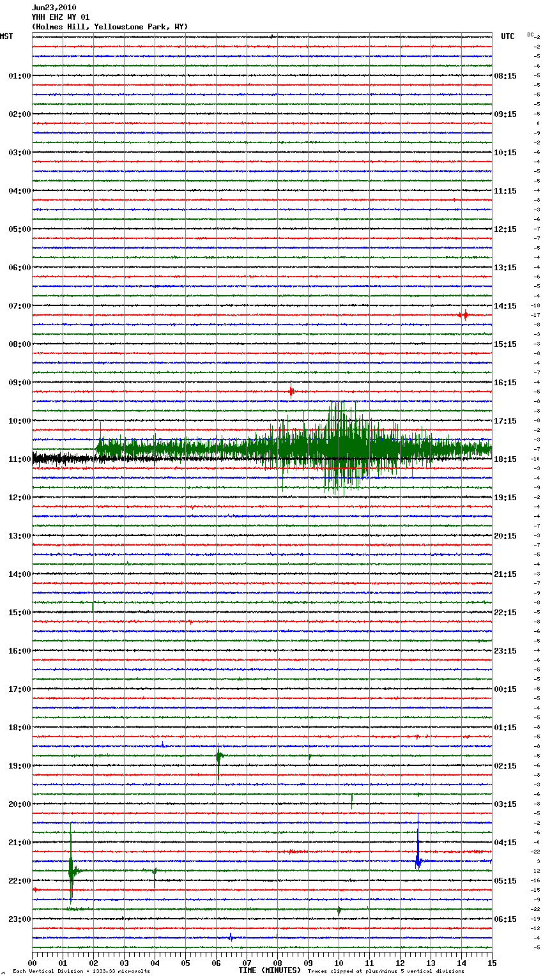Select the 08:00 MST time label

(20, 344)
